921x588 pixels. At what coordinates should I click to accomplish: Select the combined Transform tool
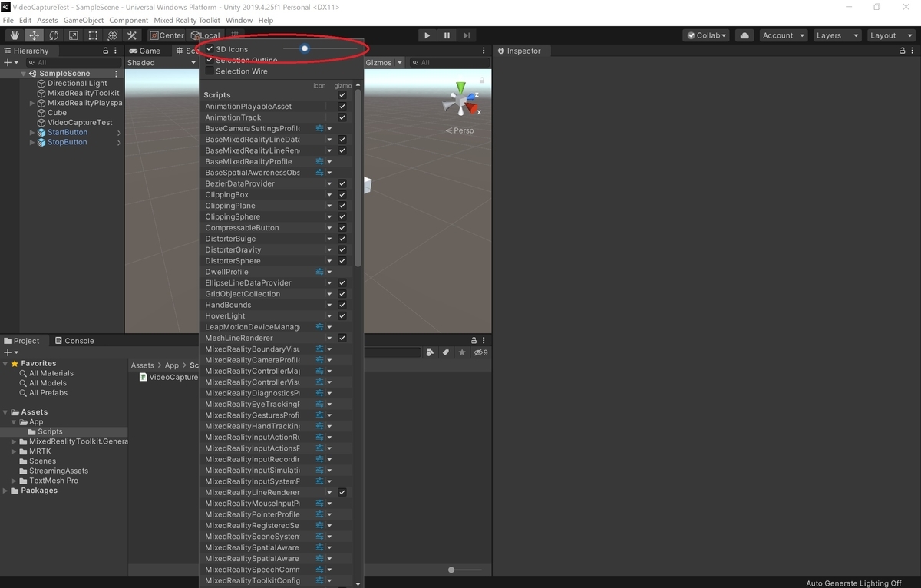[113, 35]
